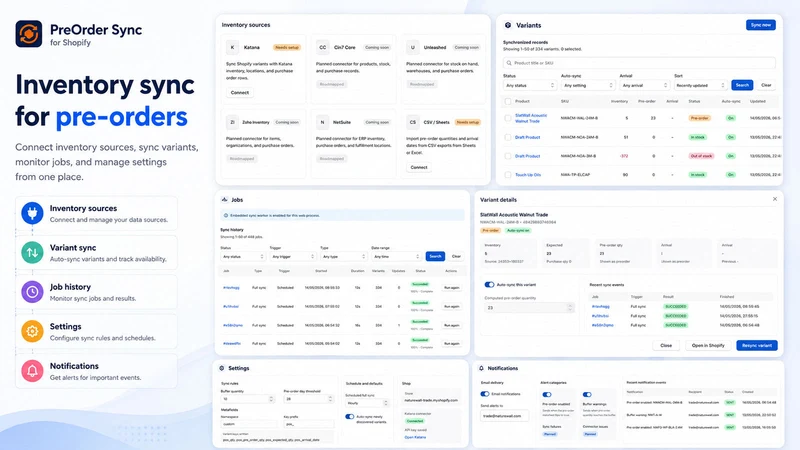Click Clear in the Variants panel
Screen dimensions: 800x450
pyautogui.click(x=766, y=85)
